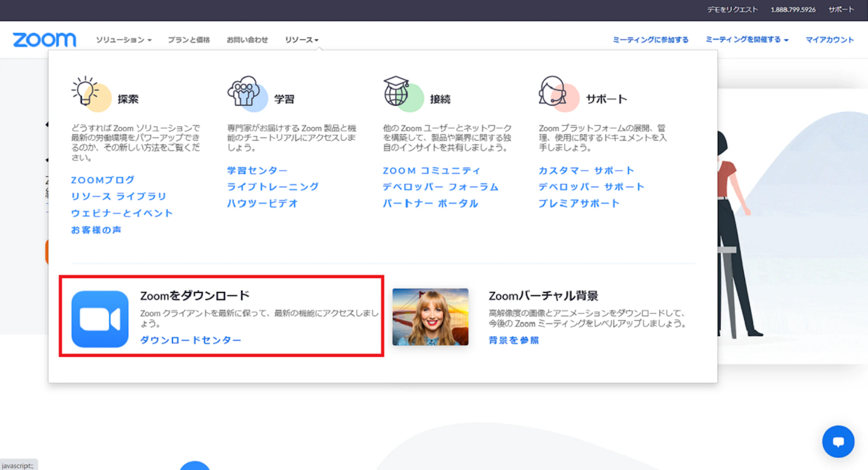Expand the ソリューション dropdown menu
868x470 pixels.
point(123,40)
